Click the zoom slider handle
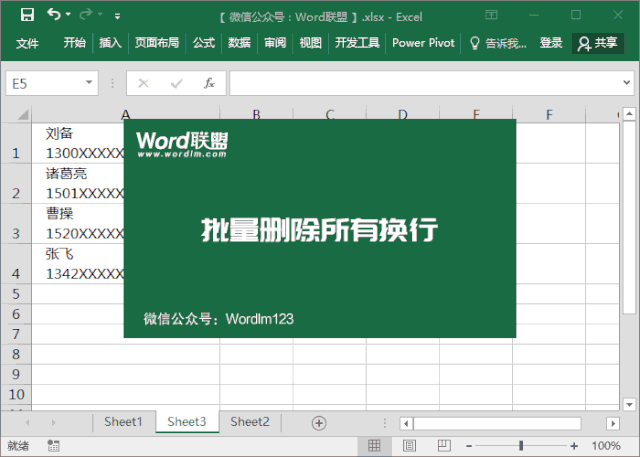640x457 pixels. coord(521,446)
